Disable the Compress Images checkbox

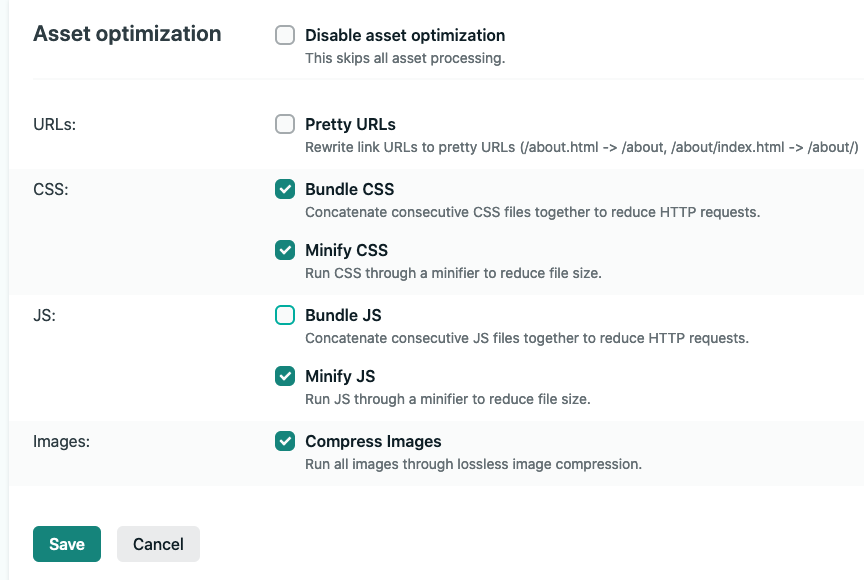[x=285, y=441]
